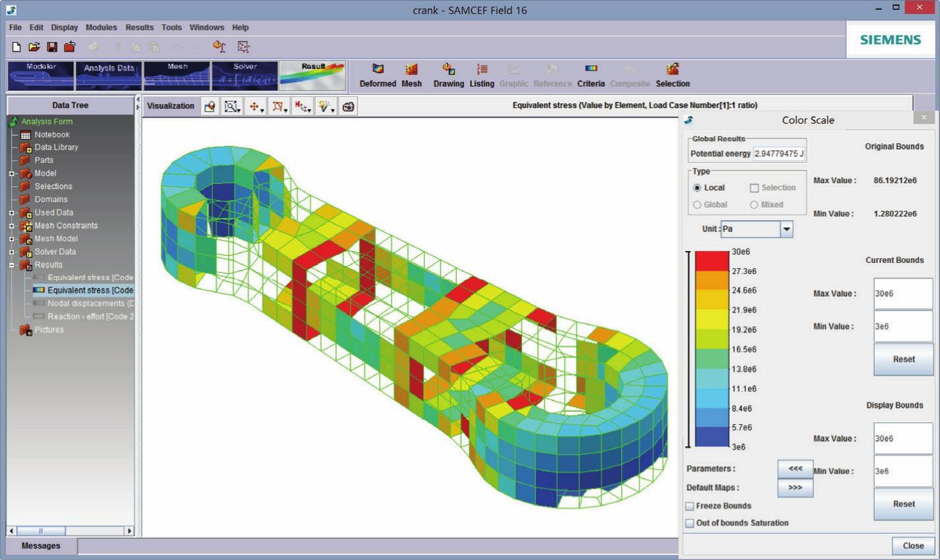This screenshot has width=940, height=560.
Task: Click the Current Bounds Max Value field
Action: pyautogui.click(x=902, y=294)
